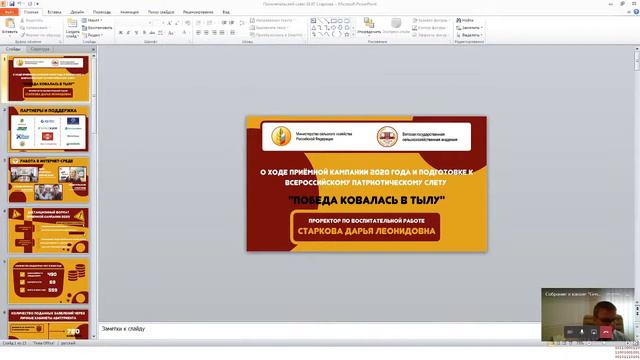Select the Text Box shape in shapes gallery
Viewport: 640px width, 360px height.
coord(313,20)
